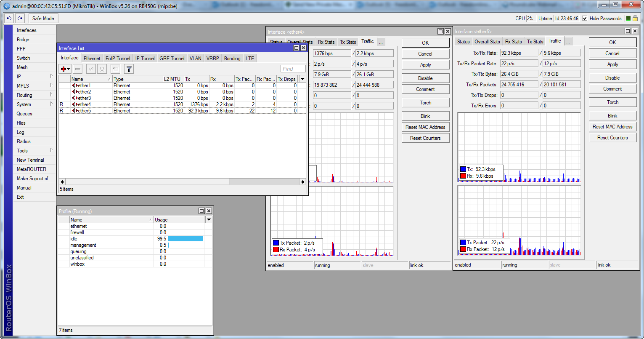
Task: Click the Redo arrow in the top toolbar
Action: 20,19
